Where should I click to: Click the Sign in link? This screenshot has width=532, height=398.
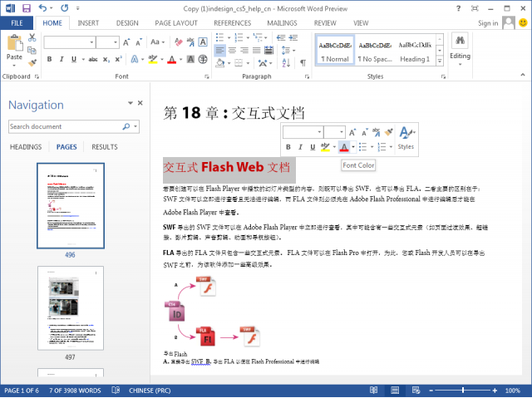pos(488,23)
